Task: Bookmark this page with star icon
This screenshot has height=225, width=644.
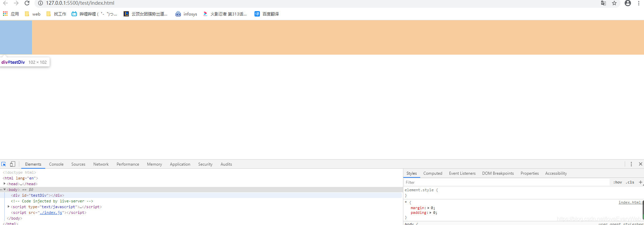Action: tap(614, 3)
